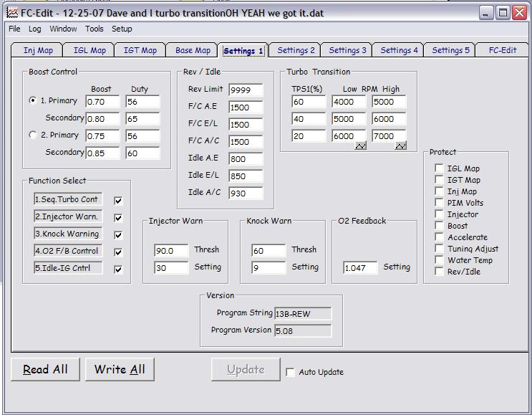Check the Water Temp protect box
This screenshot has height=415, width=532.
(x=439, y=259)
